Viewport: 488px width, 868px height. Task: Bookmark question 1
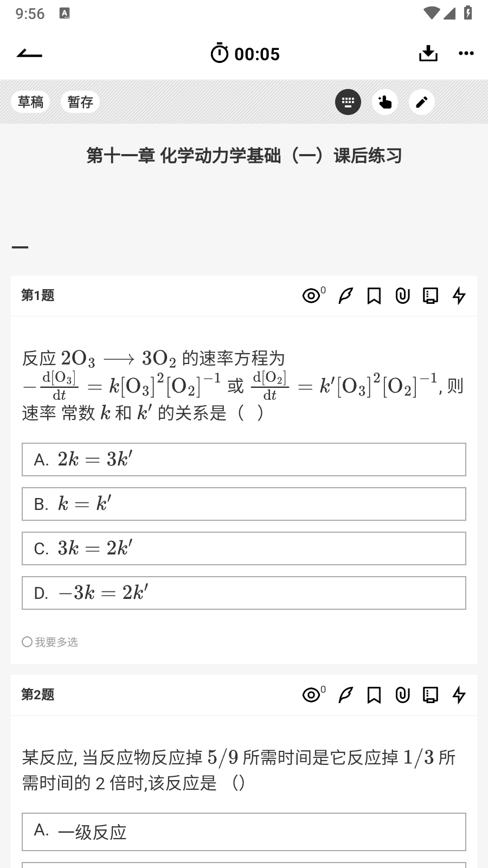point(375,296)
